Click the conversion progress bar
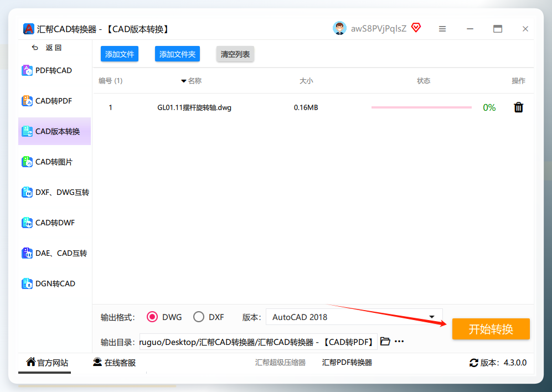This screenshot has height=392, width=552. click(421, 107)
